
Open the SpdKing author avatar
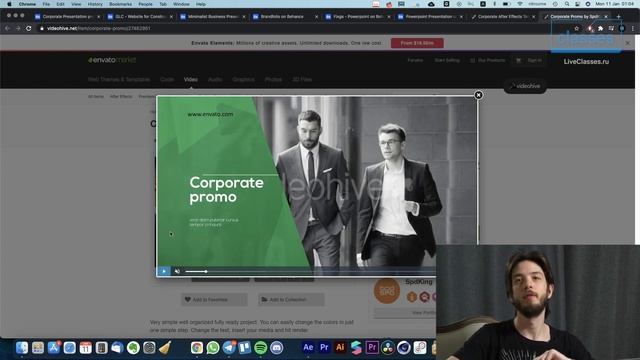coord(387,291)
